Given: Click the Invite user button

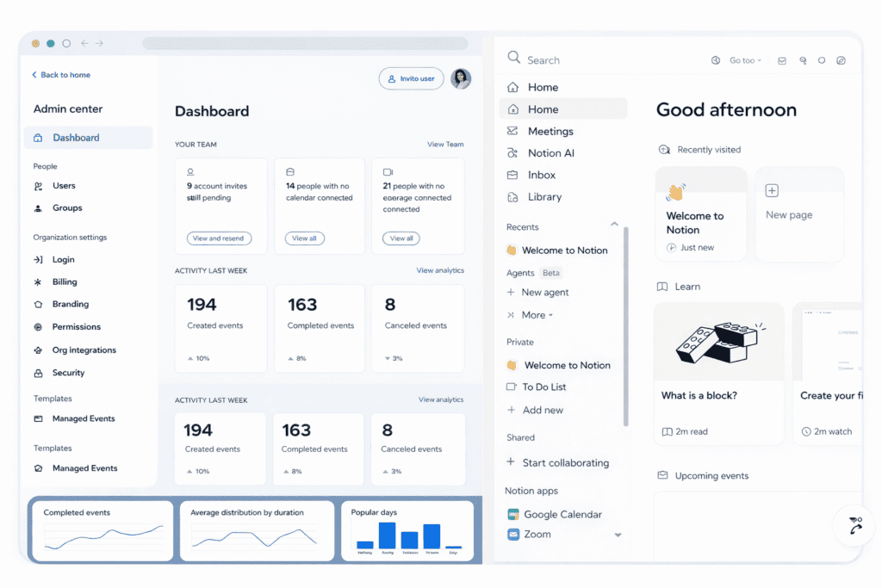Looking at the screenshot, I should point(411,78).
